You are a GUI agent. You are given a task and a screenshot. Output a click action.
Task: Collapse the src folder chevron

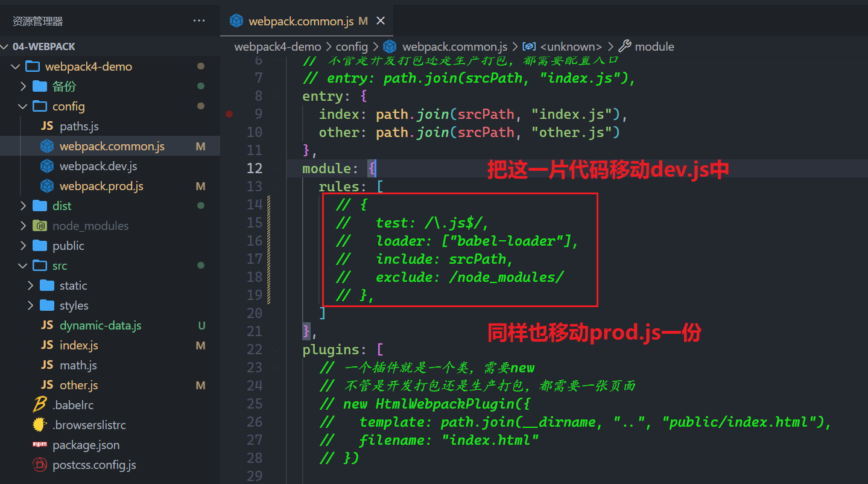(23, 266)
